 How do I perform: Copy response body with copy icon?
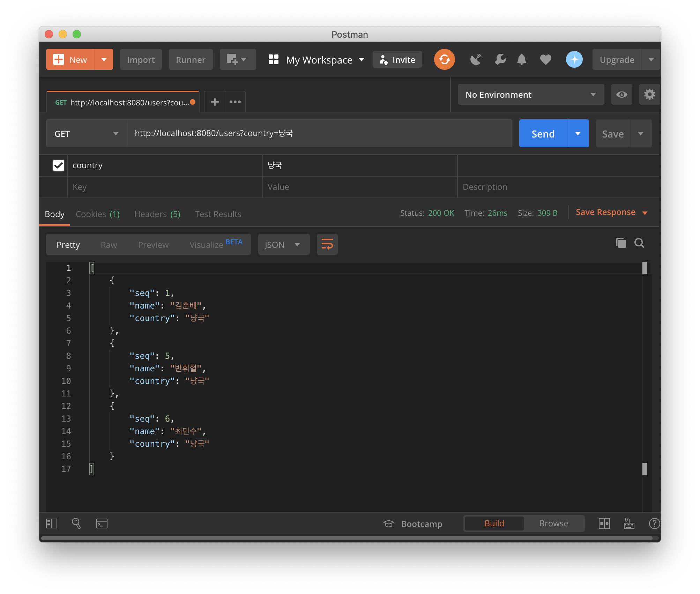point(621,243)
